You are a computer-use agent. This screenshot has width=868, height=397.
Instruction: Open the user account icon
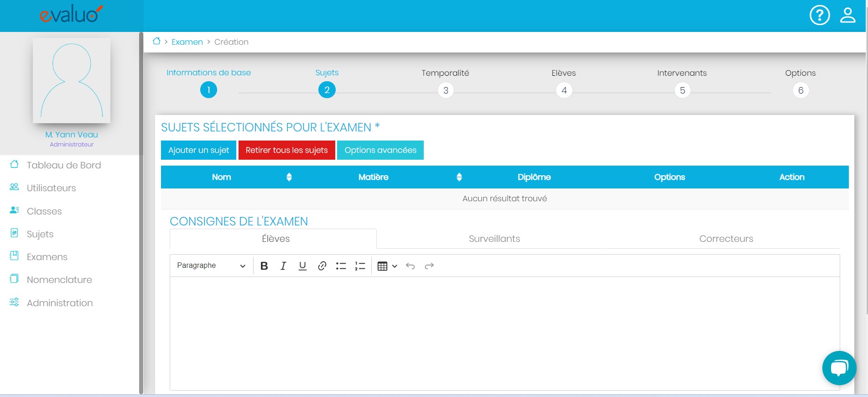847,15
